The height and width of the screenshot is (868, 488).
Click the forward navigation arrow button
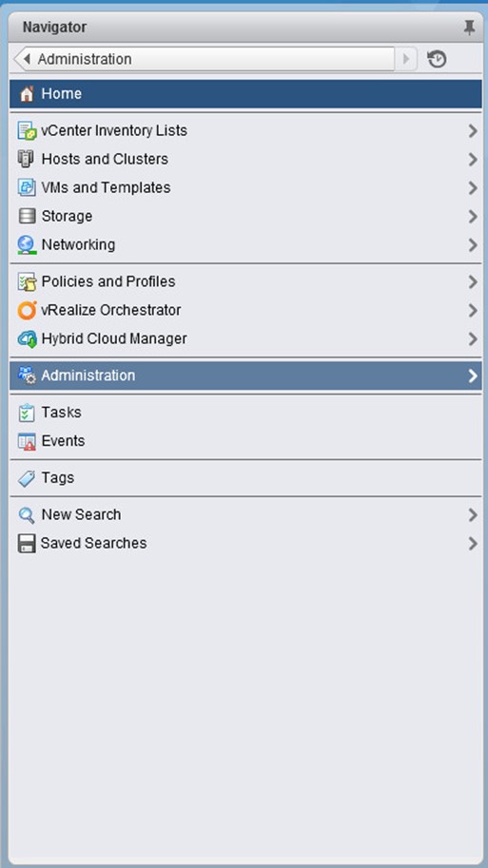(x=406, y=59)
